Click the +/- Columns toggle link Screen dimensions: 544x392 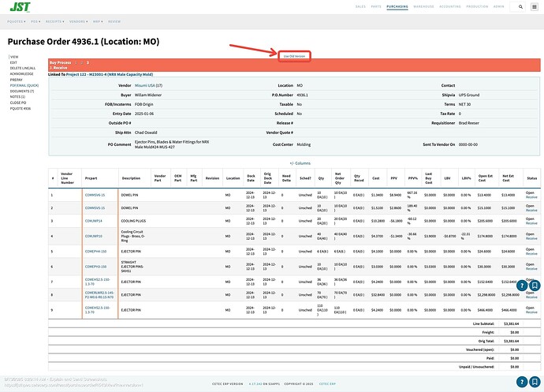[x=300, y=163]
